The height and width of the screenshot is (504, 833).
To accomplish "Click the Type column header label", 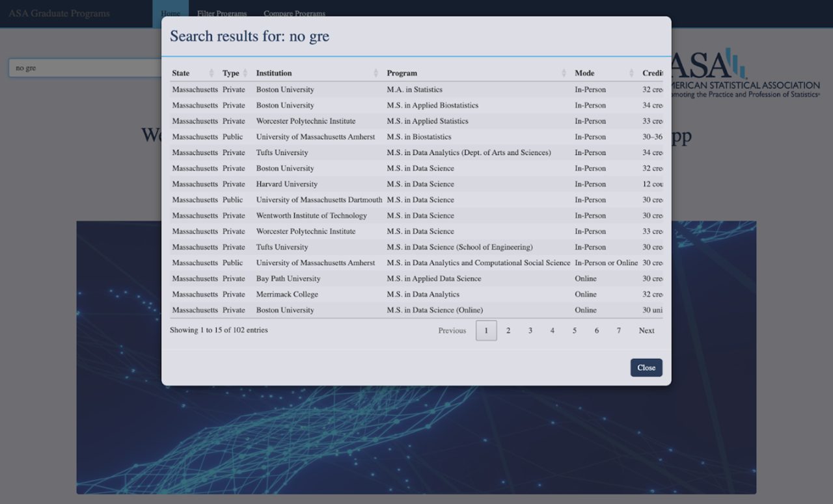I will (231, 73).
